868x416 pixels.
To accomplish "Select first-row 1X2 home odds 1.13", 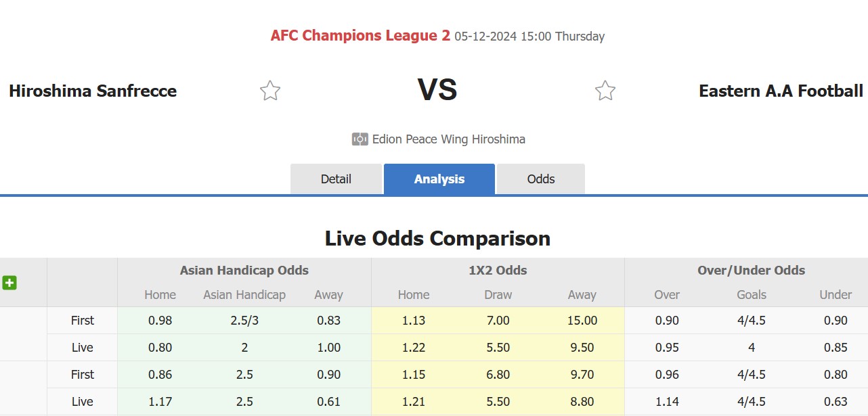I will tap(414, 321).
